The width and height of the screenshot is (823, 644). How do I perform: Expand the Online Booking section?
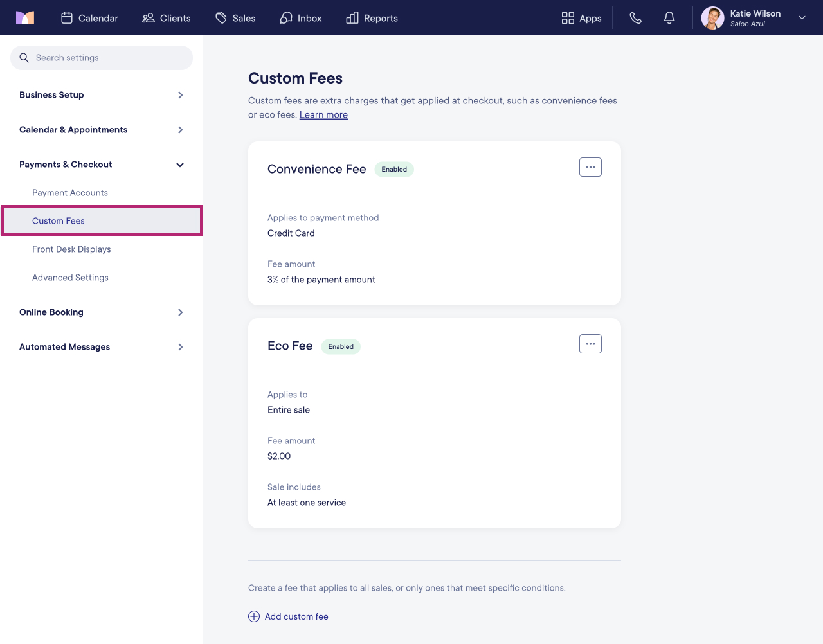click(102, 312)
